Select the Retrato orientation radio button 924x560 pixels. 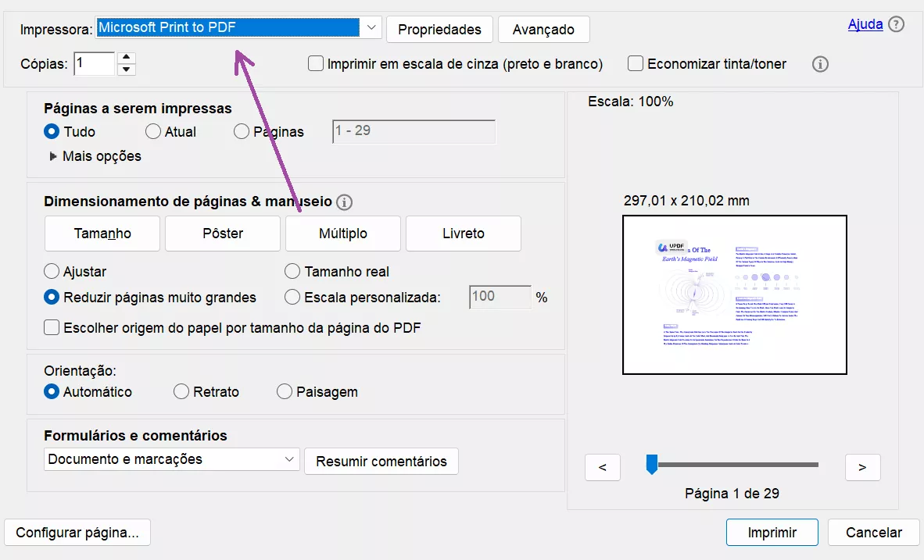(x=181, y=391)
